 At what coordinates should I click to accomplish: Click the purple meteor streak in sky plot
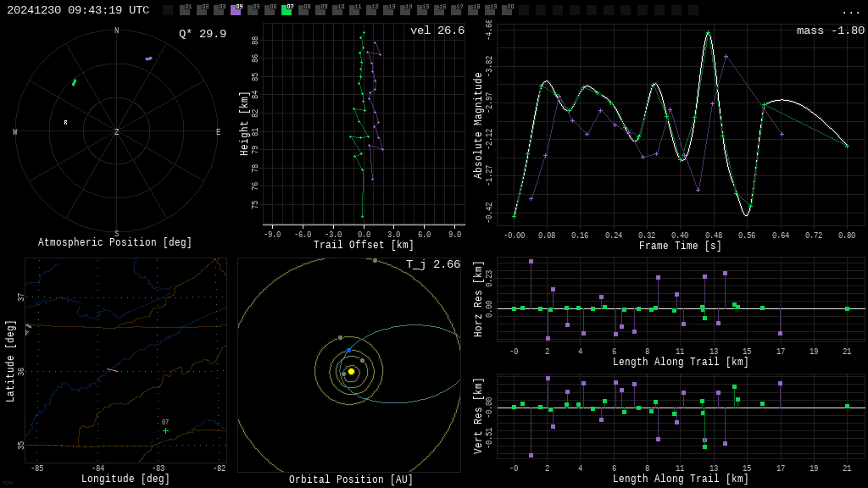(148, 58)
